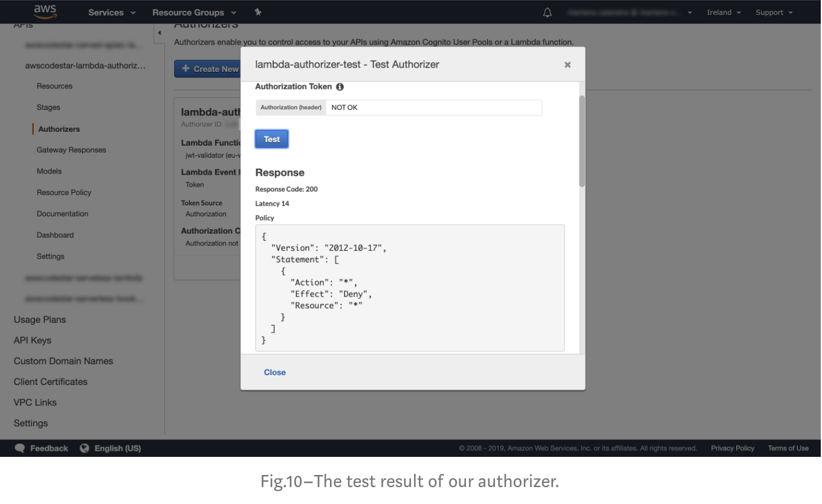Open the notifications bell icon
The height and width of the screenshot is (504, 822).
[x=548, y=12]
